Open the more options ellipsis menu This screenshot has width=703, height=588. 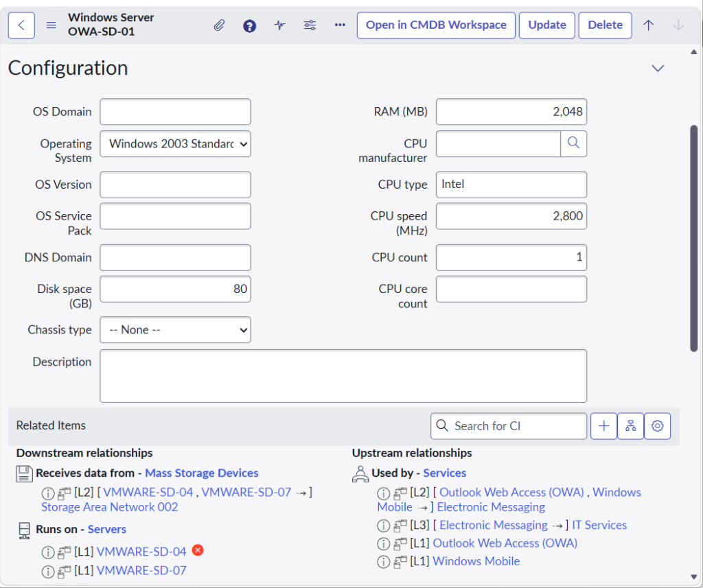tap(340, 25)
